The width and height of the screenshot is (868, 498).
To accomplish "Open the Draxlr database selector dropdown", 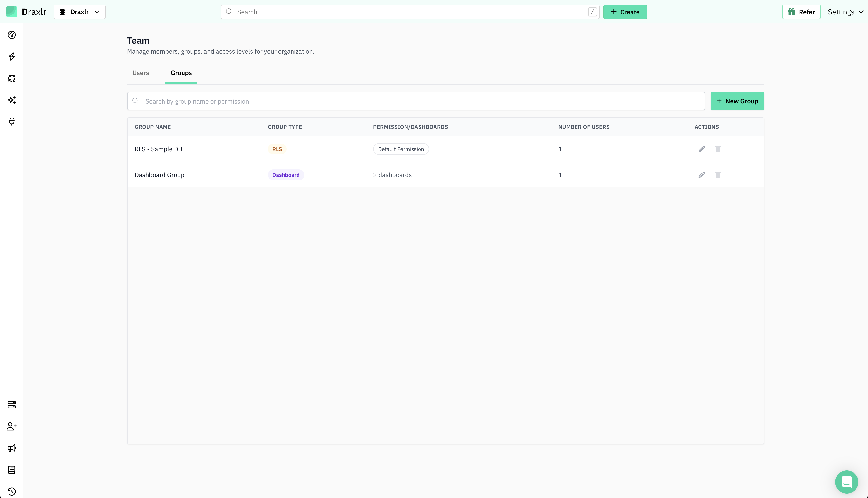I will (79, 12).
